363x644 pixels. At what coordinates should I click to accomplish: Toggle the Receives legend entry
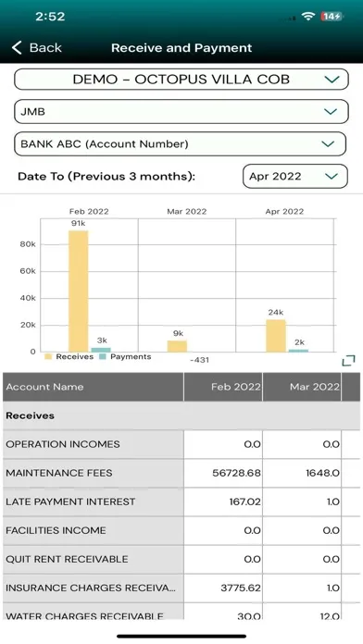(69, 356)
